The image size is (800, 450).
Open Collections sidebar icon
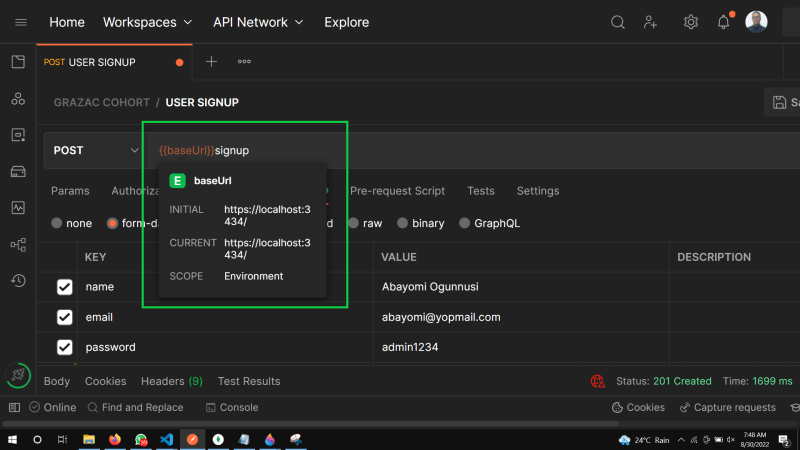pyautogui.click(x=18, y=62)
